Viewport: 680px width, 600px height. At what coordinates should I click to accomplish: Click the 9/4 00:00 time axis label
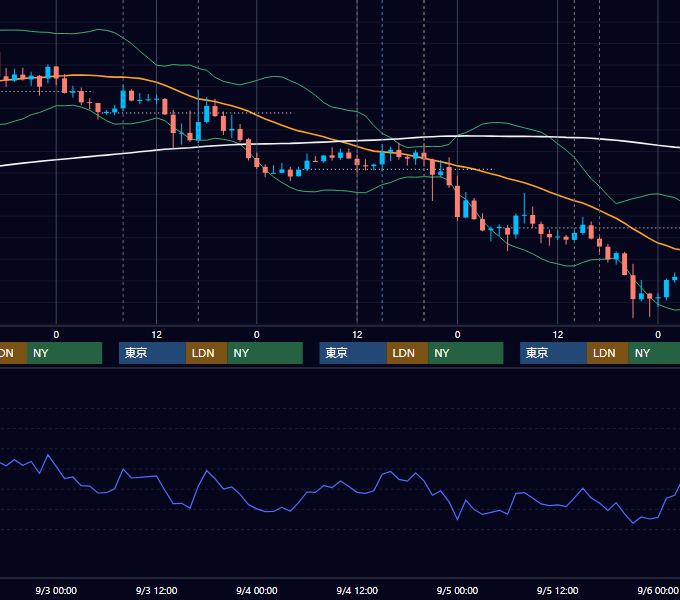pyautogui.click(x=257, y=590)
